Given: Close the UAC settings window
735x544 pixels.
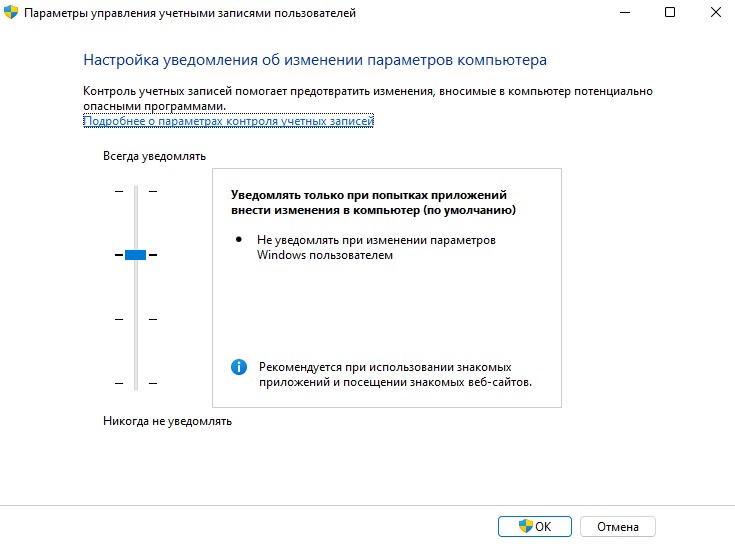Looking at the screenshot, I should (715, 12).
